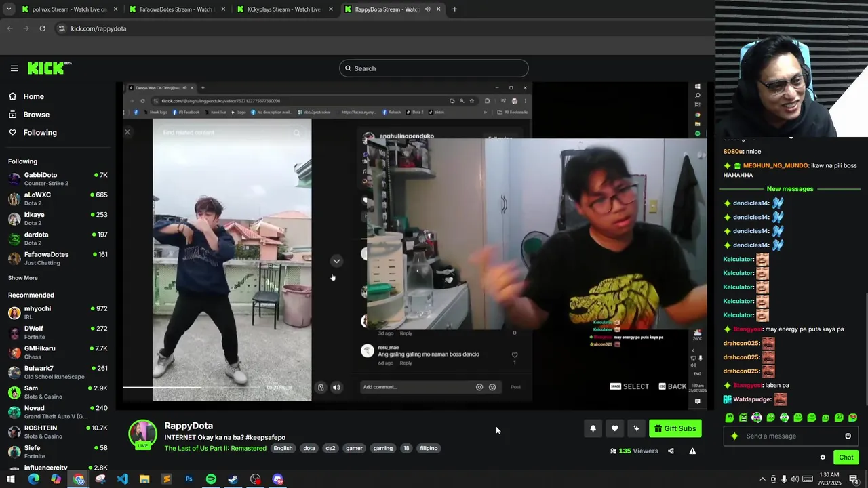Viewport: 868px width, 488px height.
Task: Open DWolf recommended channel
Action: 58,332
